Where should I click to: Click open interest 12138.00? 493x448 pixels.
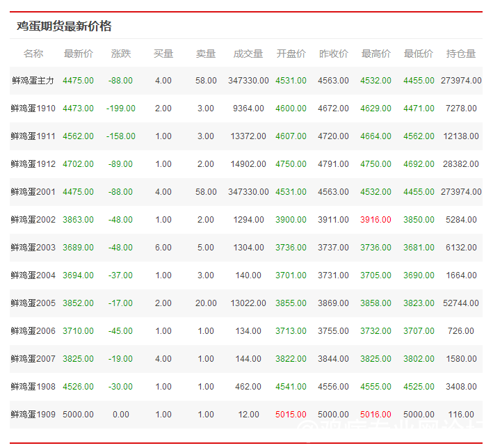[461, 136]
